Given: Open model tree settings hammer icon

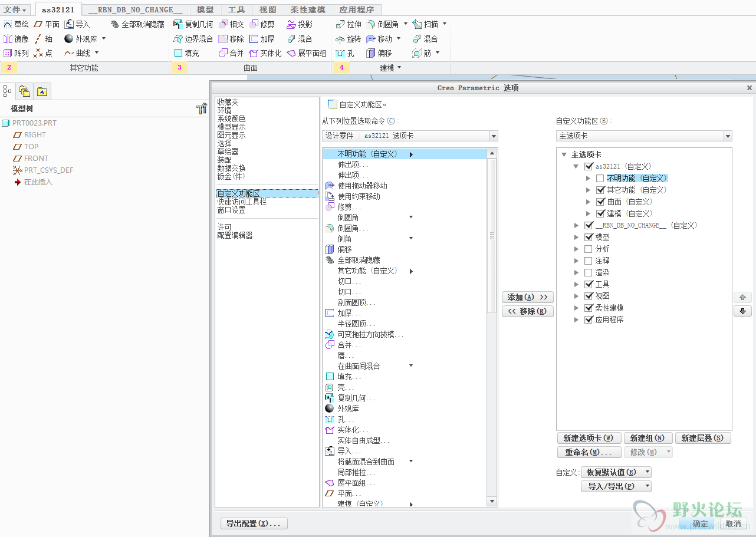Looking at the screenshot, I should [201, 108].
